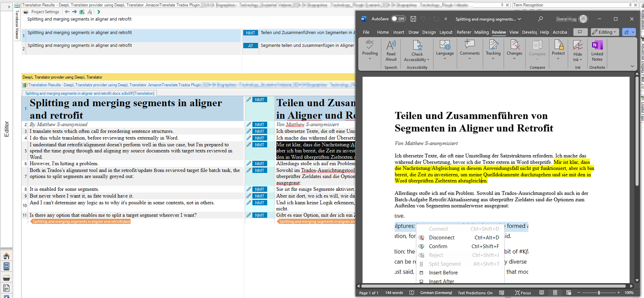The image size is (644, 298).
Task: Click the zoom out minus button
Action: click(x=579, y=293)
